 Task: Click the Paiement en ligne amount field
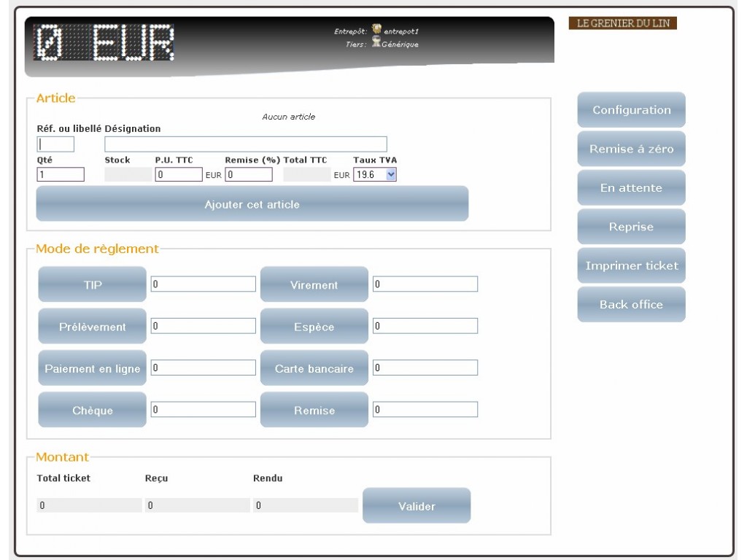coord(204,367)
